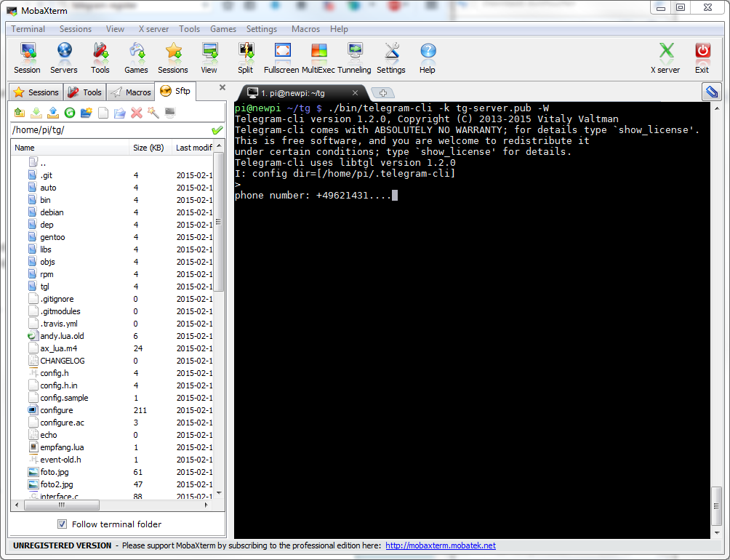This screenshot has height=560, width=730.
Task: Click file list vertical scrollbar thumb
Action: pyautogui.click(x=218, y=222)
